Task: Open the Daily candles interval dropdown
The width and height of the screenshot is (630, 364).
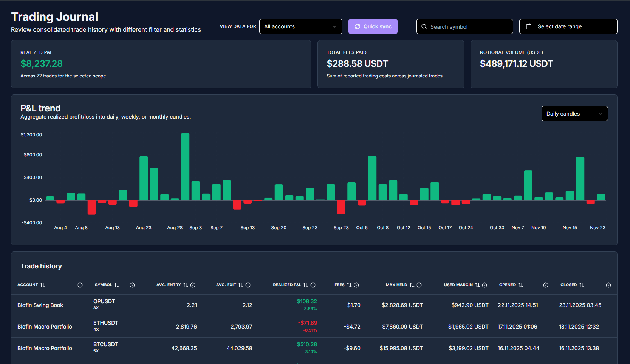Action: click(x=574, y=114)
